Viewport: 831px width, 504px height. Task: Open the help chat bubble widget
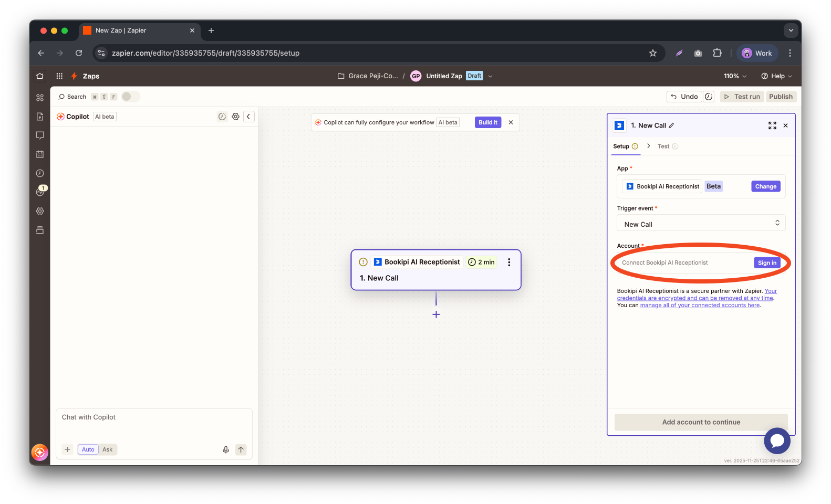click(777, 441)
